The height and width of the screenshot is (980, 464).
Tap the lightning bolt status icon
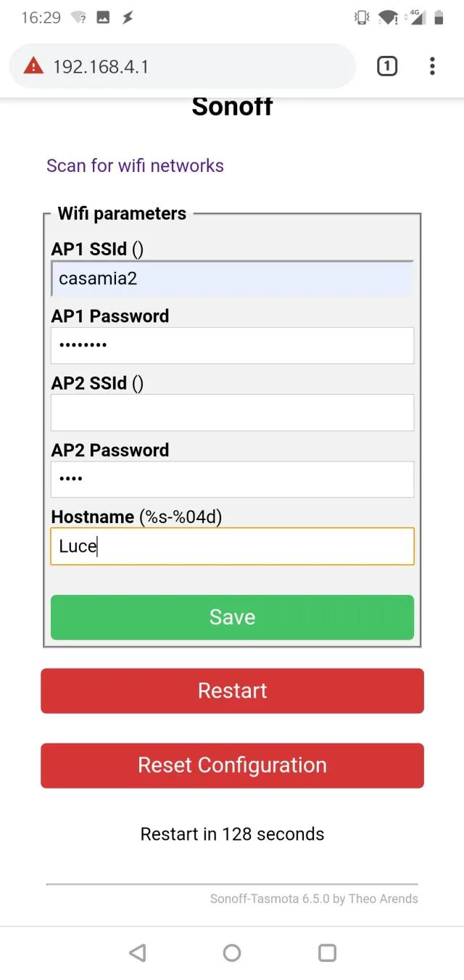pyautogui.click(x=128, y=18)
